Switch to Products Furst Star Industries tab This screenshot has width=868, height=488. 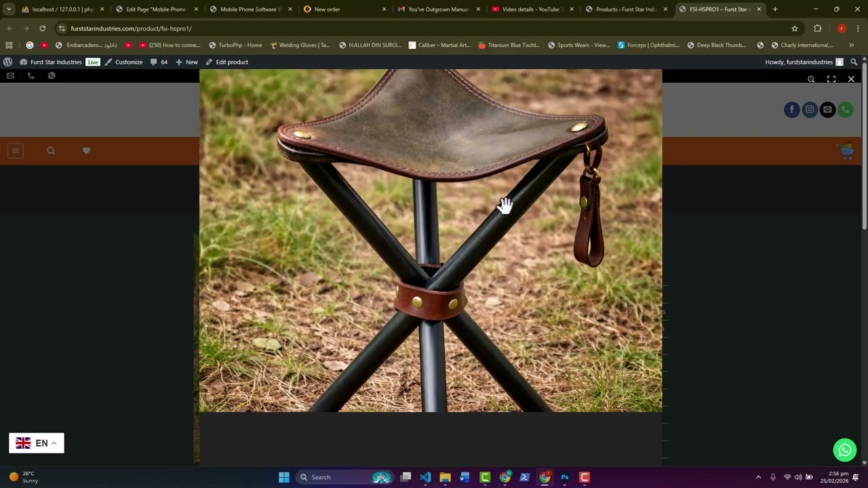pyautogui.click(x=625, y=9)
